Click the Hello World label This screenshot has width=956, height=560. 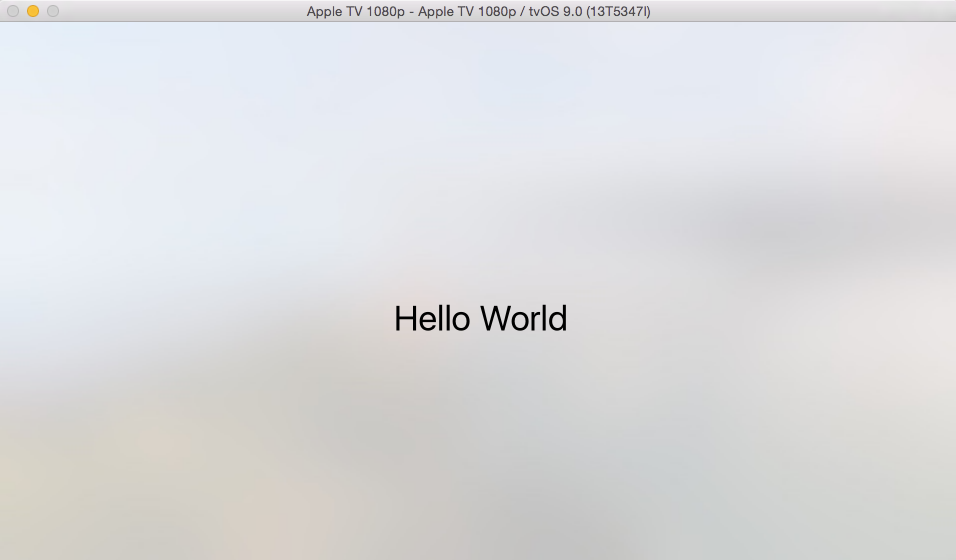(480, 318)
